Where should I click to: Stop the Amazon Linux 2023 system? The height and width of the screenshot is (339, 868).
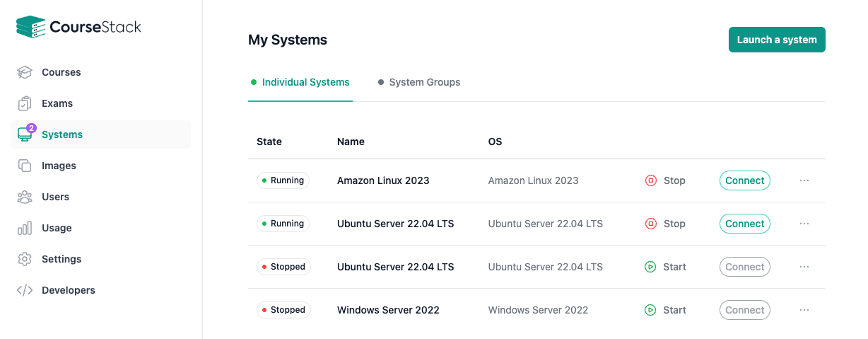click(x=665, y=180)
